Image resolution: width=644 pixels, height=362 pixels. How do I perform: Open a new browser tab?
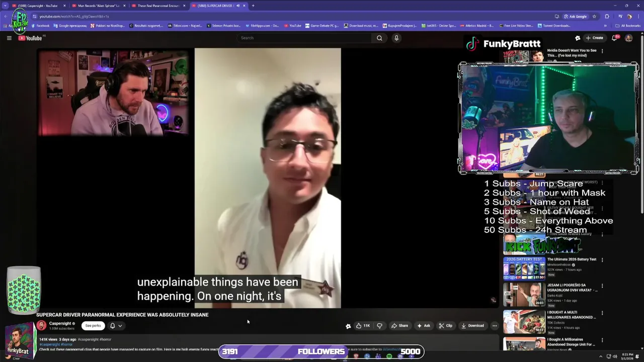click(x=253, y=6)
